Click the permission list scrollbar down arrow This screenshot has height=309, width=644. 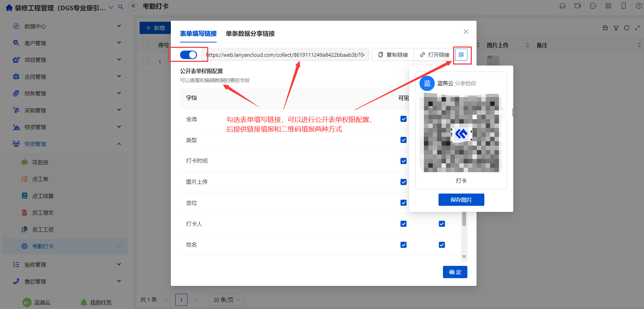[x=464, y=257]
